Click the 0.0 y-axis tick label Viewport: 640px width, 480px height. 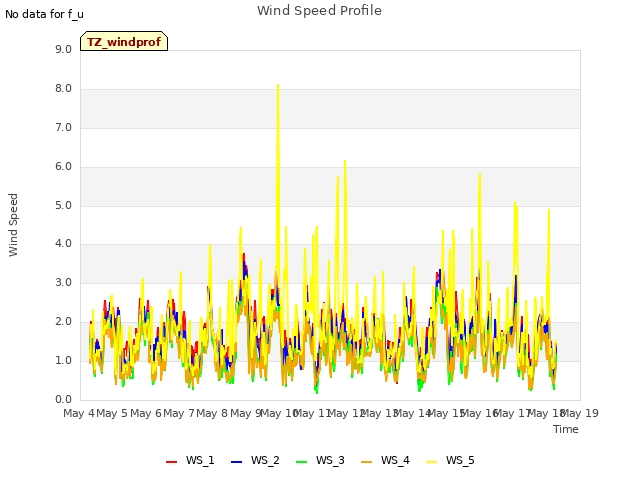(x=63, y=400)
